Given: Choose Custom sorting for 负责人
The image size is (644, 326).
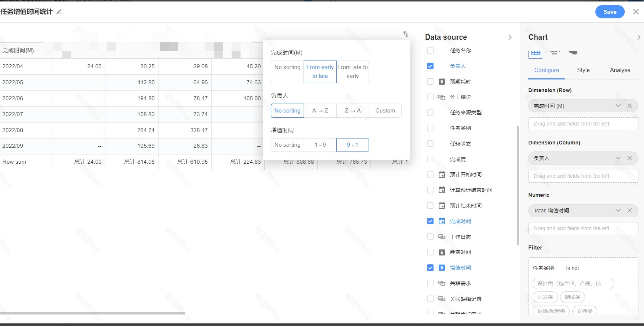Looking at the screenshot, I should pyautogui.click(x=385, y=111).
